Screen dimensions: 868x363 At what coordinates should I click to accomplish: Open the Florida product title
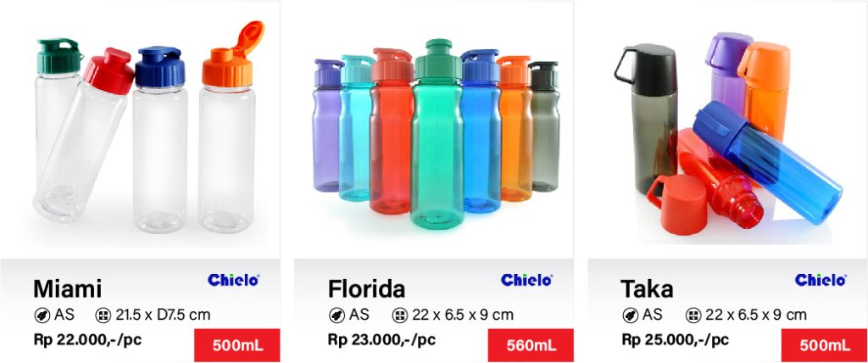click(x=367, y=288)
